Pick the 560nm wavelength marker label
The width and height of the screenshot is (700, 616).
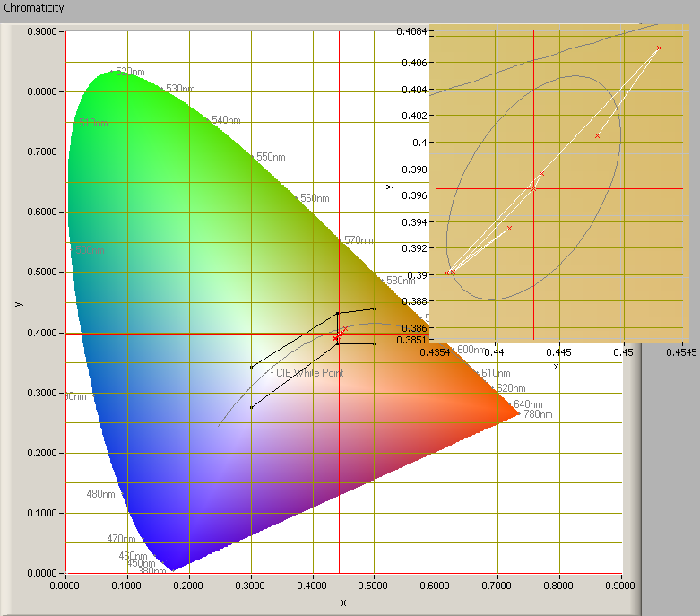coord(314,198)
